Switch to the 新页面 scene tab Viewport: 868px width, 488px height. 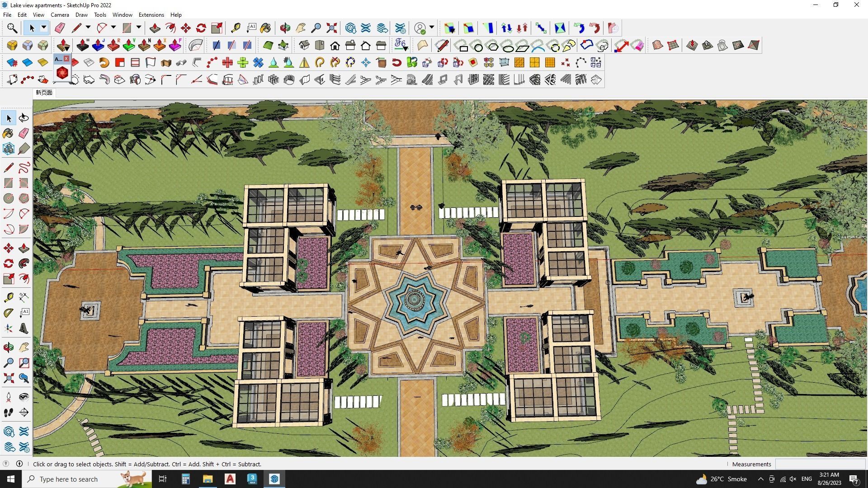click(x=44, y=93)
